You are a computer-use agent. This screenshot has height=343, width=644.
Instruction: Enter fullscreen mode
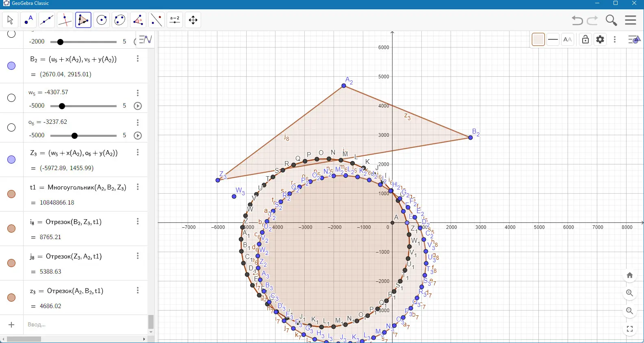tap(630, 329)
